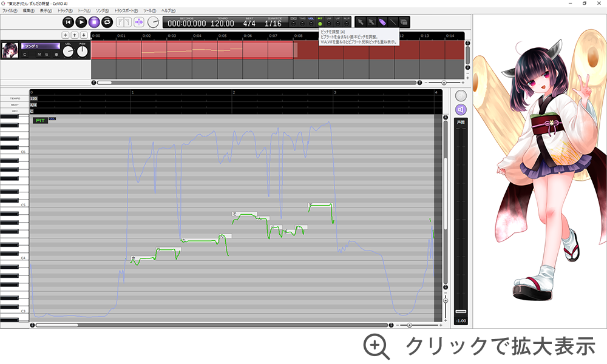This screenshot has width=607, height=364.
Task: Click the 4/4 value in BEAT row
Action: [x=33, y=105]
